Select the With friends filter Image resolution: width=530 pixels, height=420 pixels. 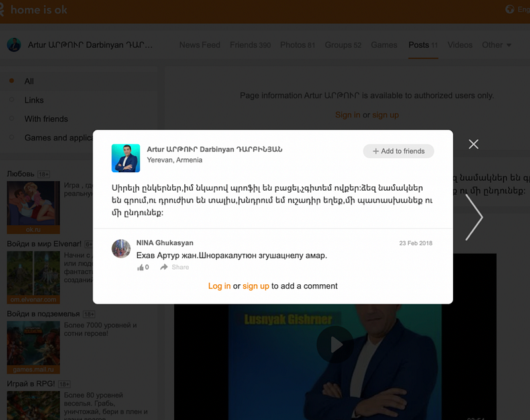click(46, 119)
